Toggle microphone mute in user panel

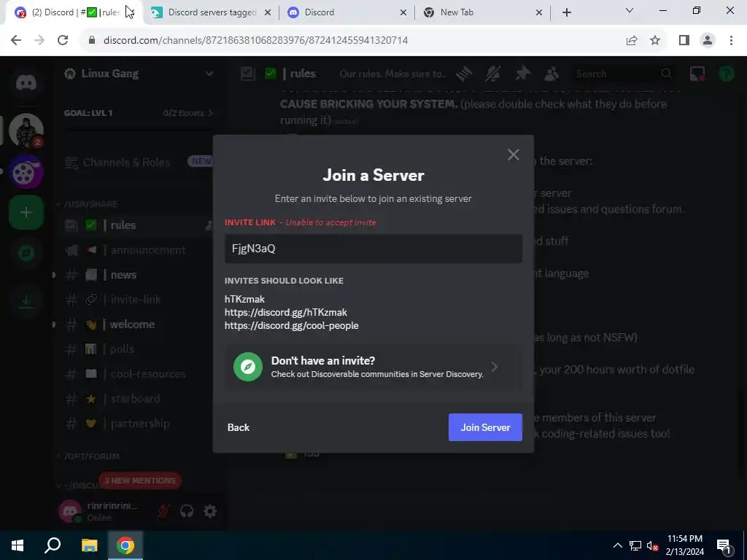pos(163,511)
